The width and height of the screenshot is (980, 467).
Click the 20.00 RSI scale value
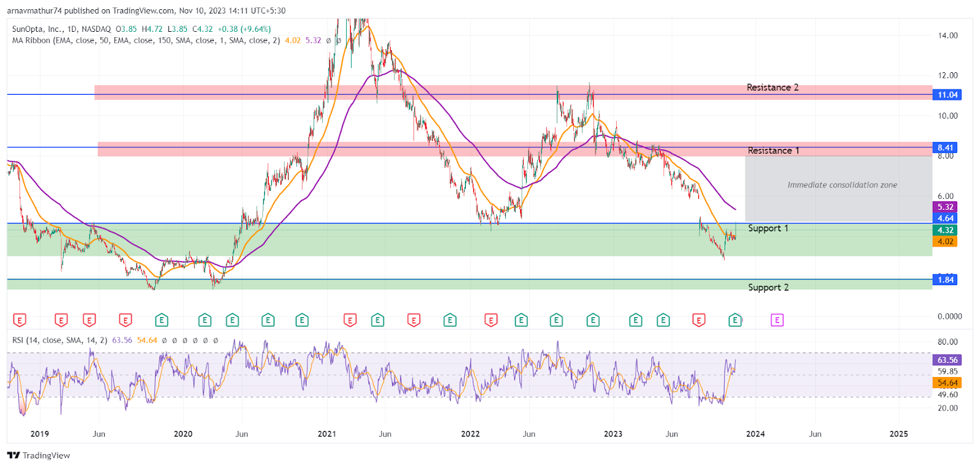click(948, 408)
